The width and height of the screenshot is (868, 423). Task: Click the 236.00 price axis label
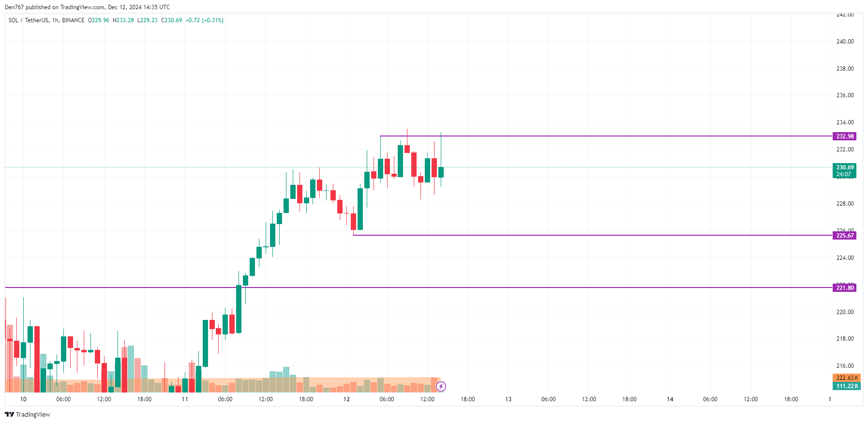845,95
